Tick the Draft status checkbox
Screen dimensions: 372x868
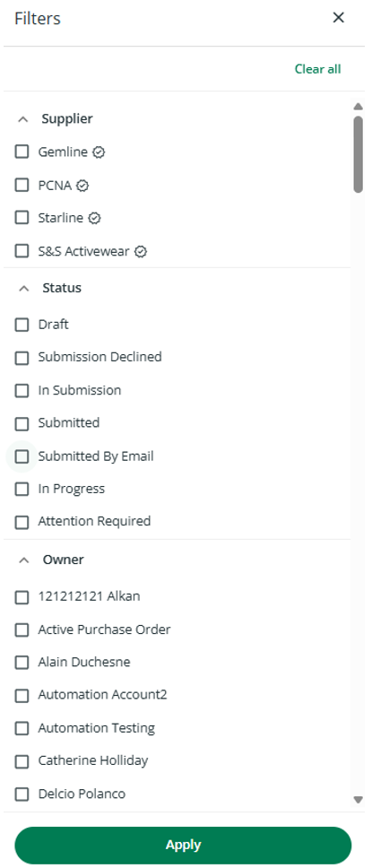22,325
